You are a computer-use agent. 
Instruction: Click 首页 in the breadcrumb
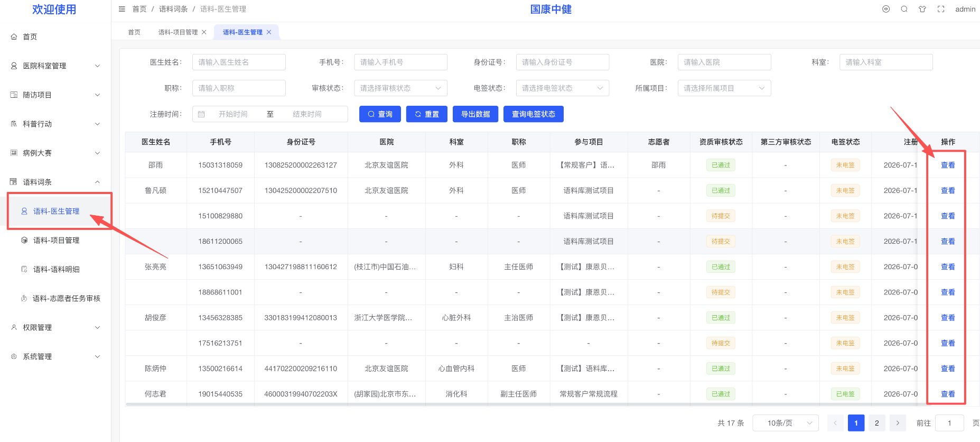pyautogui.click(x=139, y=9)
